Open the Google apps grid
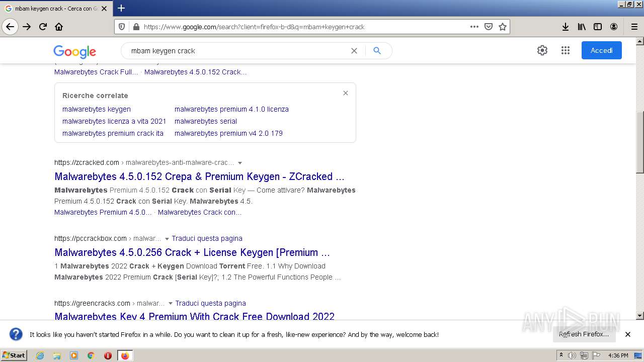This screenshot has height=362, width=644. tap(565, 50)
